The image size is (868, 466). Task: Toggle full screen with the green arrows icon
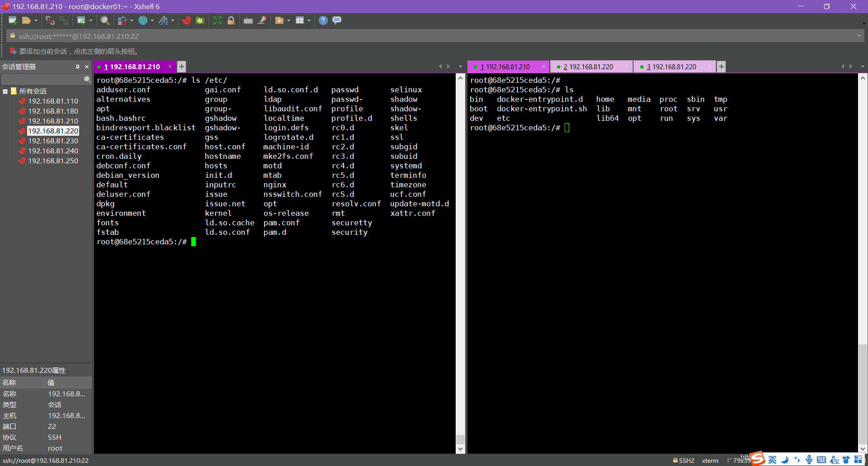tap(217, 20)
